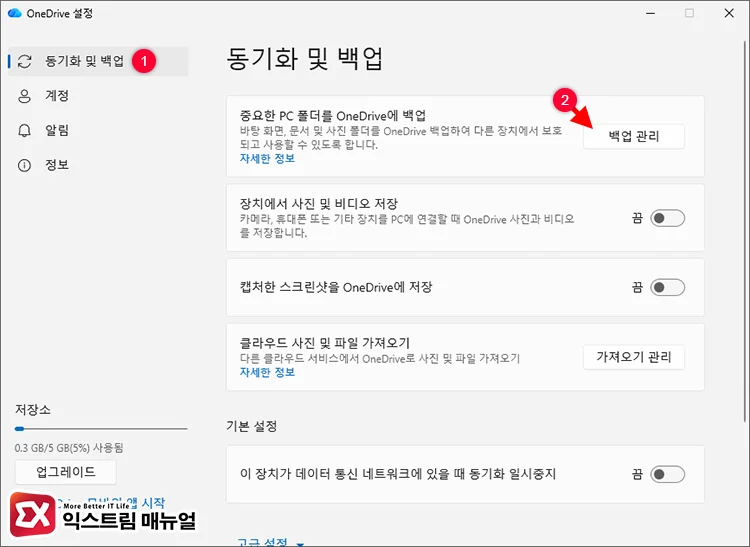Click the 업그레이드 storage button
The height and width of the screenshot is (547, 750).
point(65,472)
